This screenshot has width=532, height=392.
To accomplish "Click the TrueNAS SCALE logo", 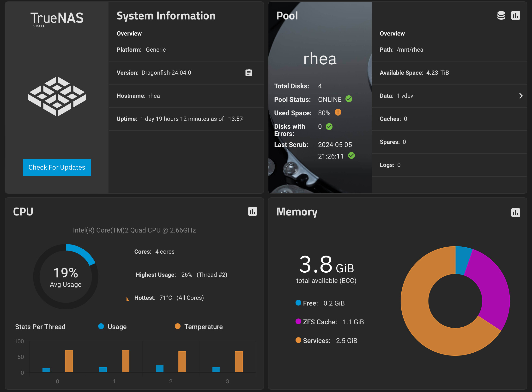I will coord(57,19).
